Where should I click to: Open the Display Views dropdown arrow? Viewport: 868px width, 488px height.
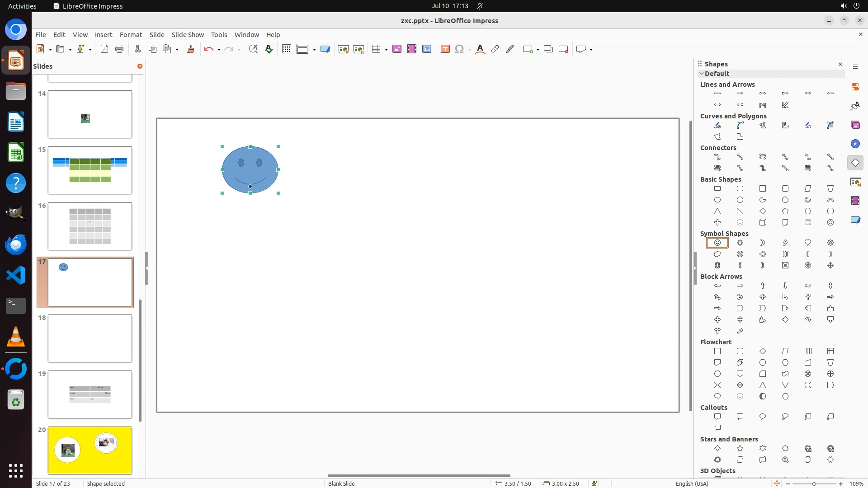(314, 50)
